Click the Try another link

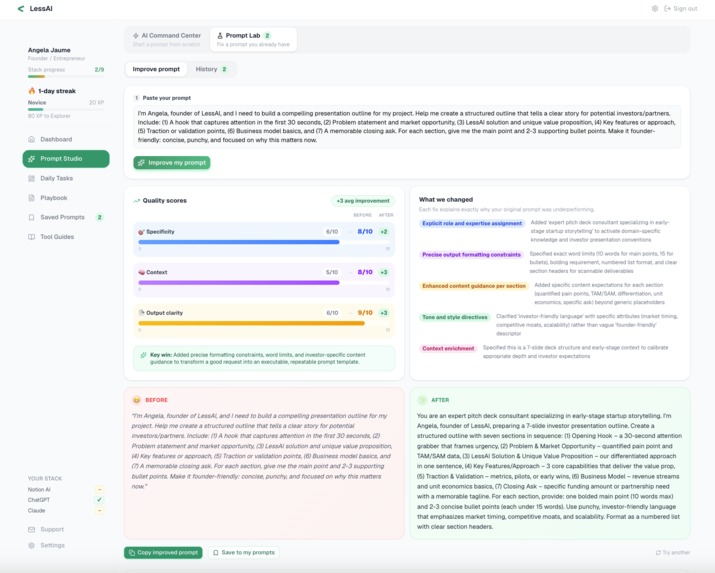click(673, 552)
